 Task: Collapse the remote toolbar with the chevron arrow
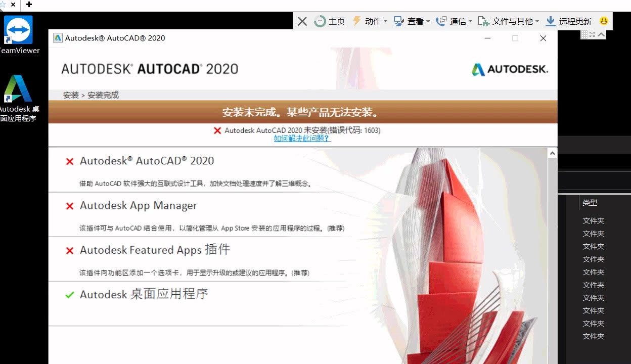pyautogui.click(x=601, y=34)
